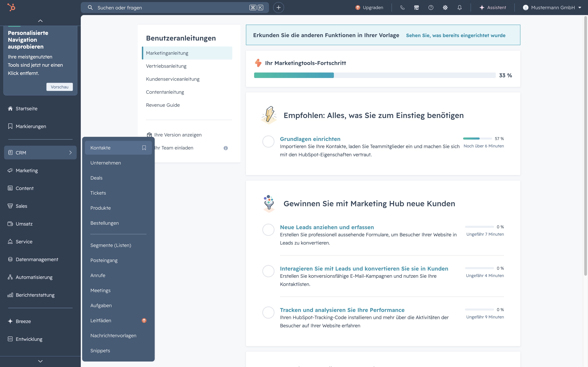588x367 pixels.
Task: Open the Service sidebar menu
Action: tap(40, 241)
